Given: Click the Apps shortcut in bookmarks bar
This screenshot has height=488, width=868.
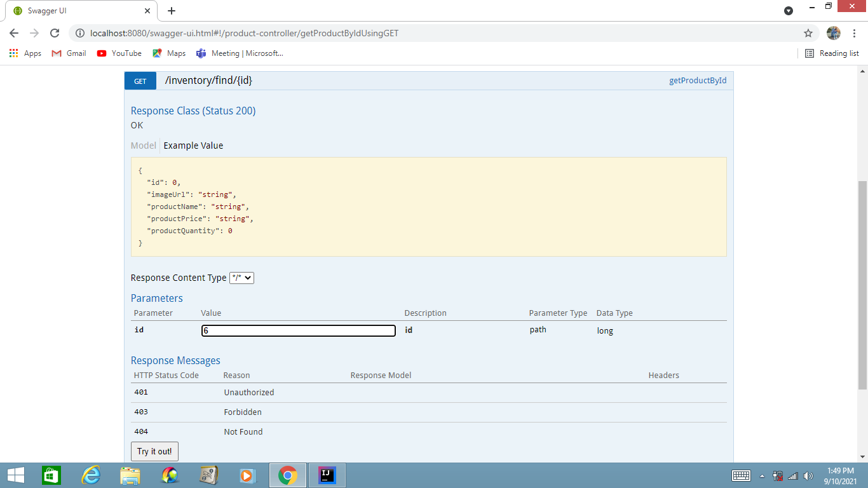Looking at the screenshot, I should (25, 53).
